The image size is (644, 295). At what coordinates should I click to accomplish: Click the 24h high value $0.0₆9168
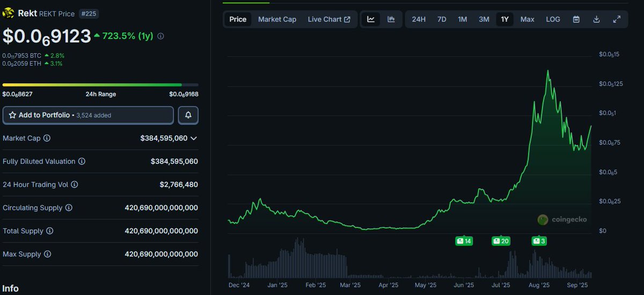[184, 94]
